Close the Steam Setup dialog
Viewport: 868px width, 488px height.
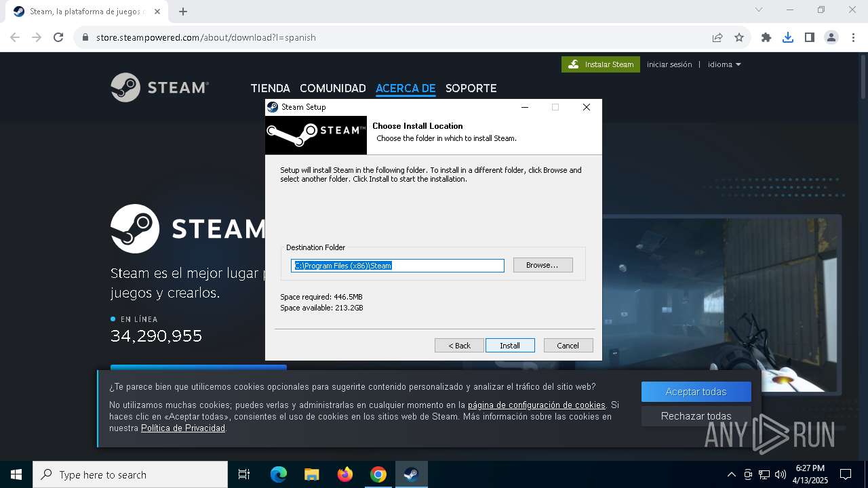click(x=587, y=107)
